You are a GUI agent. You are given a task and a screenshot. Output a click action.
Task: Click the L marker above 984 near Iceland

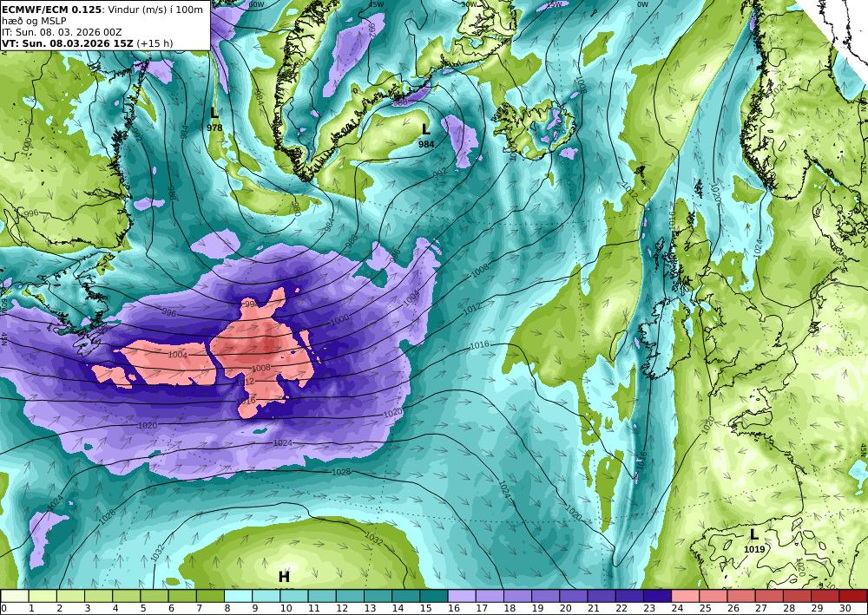pyautogui.click(x=425, y=130)
